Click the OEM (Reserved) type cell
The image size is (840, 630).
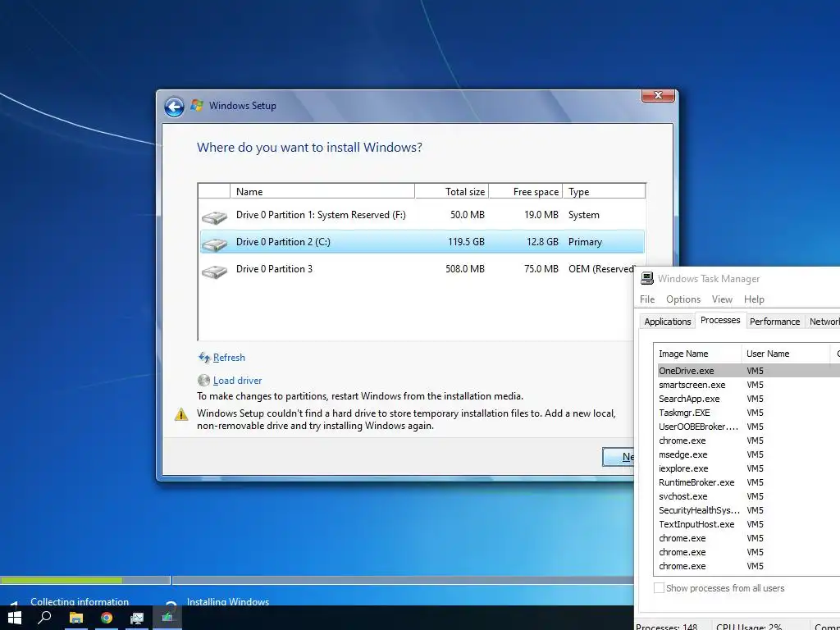tap(601, 269)
